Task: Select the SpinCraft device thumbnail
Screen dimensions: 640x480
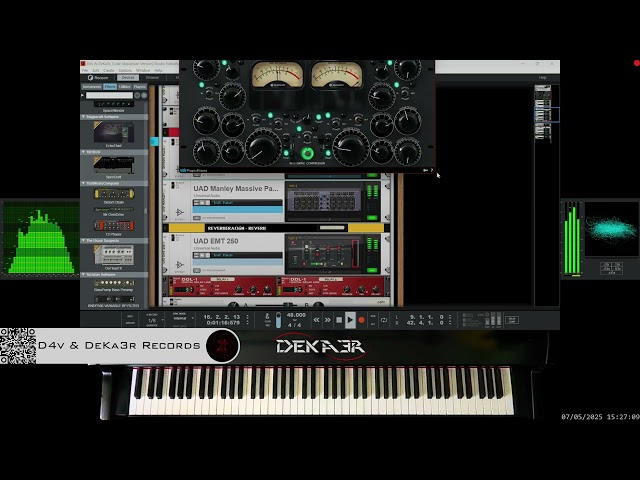Action: 114,165
